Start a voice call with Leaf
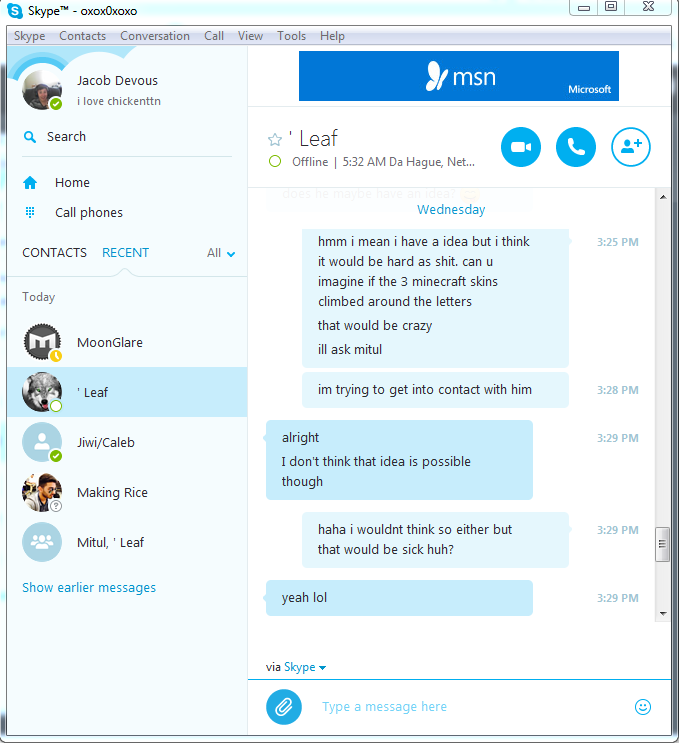 tap(575, 147)
